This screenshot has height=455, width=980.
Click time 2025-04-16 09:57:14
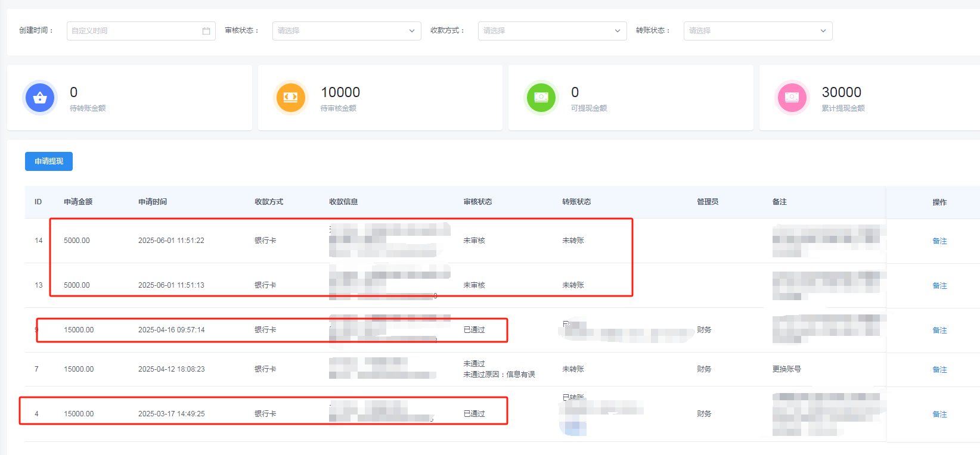point(171,330)
